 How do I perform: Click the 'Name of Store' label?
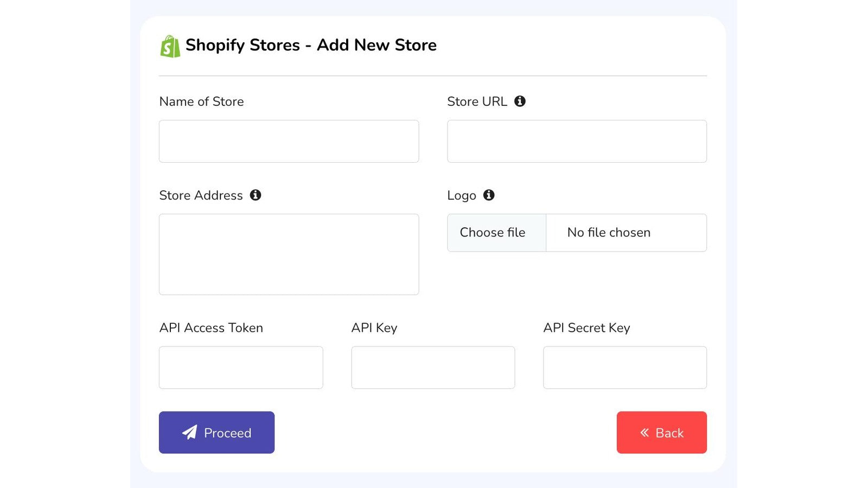click(201, 101)
